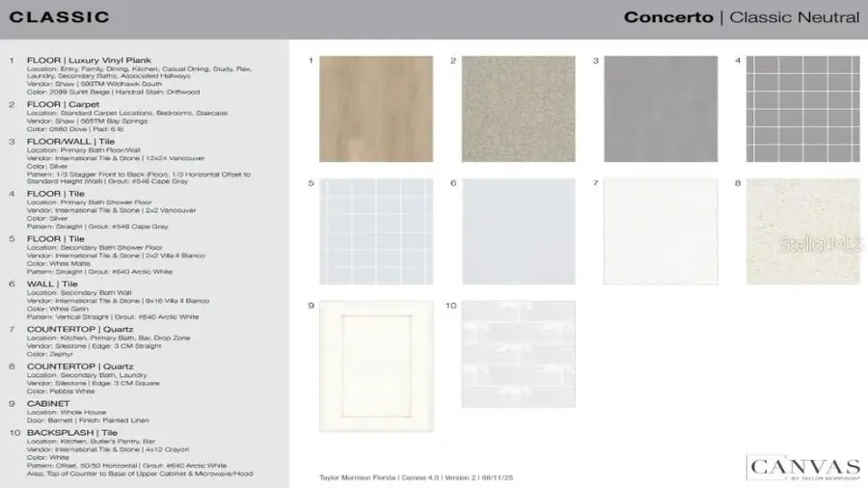Pick the gray grid tile swatch 4
The height and width of the screenshot is (488, 868).
tap(802, 109)
